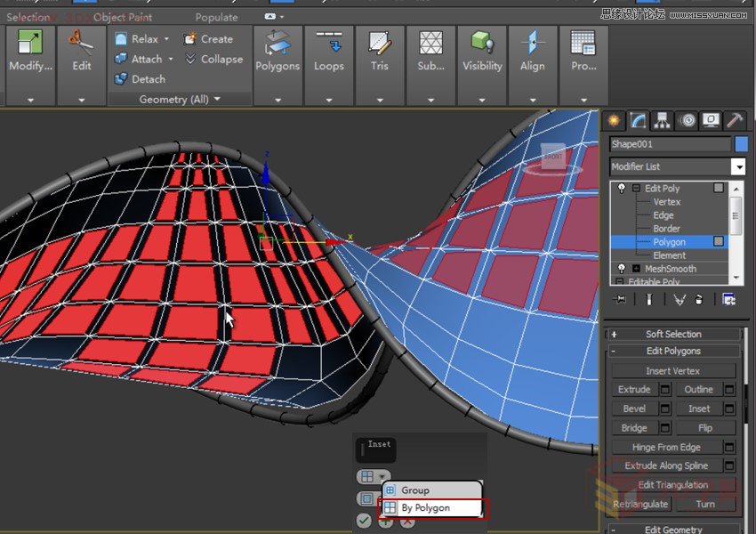Viewport: 756px width, 534px height.
Task: Click the Detach tool in ribbon
Action: click(x=140, y=79)
